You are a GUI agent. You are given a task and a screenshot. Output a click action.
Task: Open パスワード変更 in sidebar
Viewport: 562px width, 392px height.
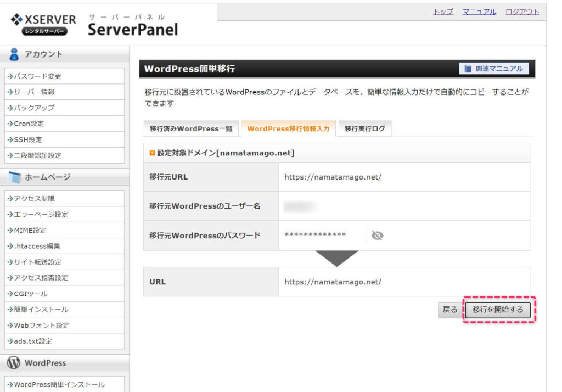click(65, 76)
